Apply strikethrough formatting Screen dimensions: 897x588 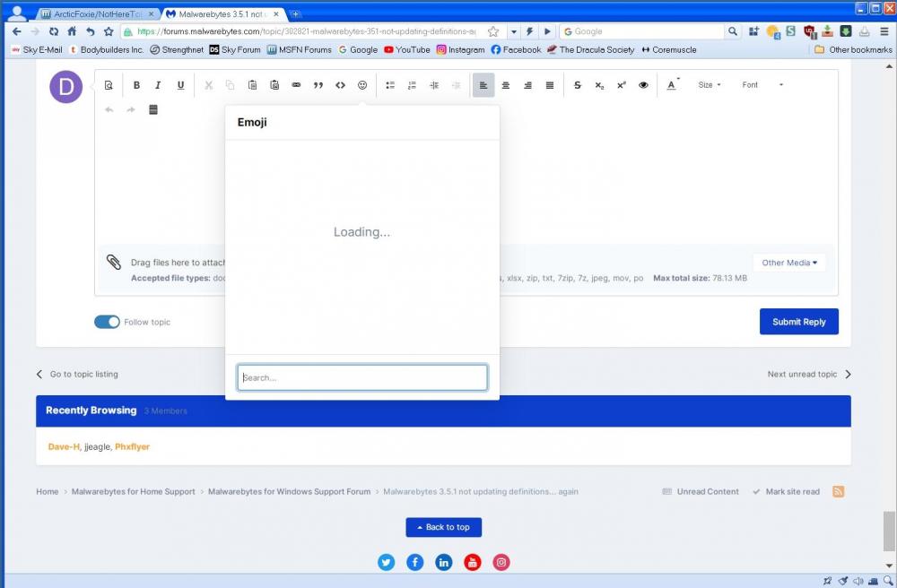[577, 85]
